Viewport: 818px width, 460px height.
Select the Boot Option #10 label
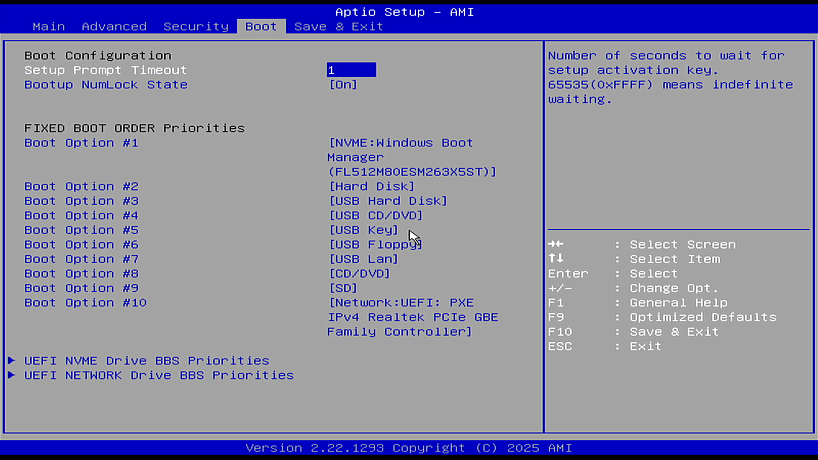coord(86,303)
